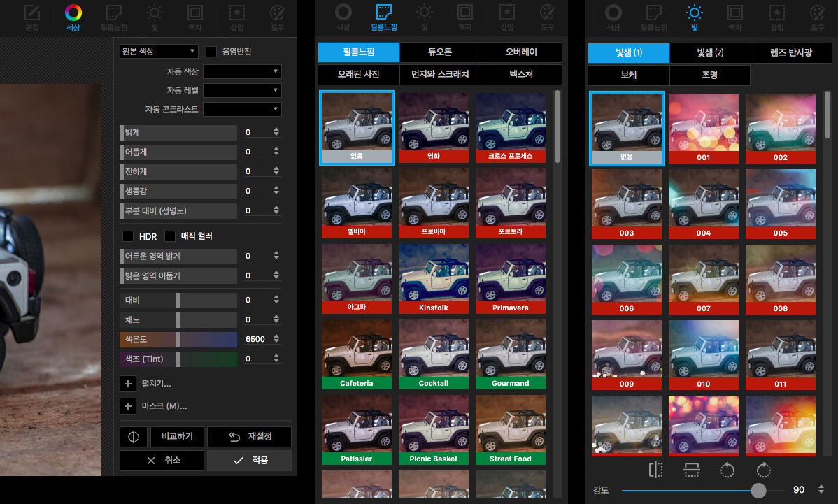Enable the 매직 컬러 checkbox

point(170,236)
